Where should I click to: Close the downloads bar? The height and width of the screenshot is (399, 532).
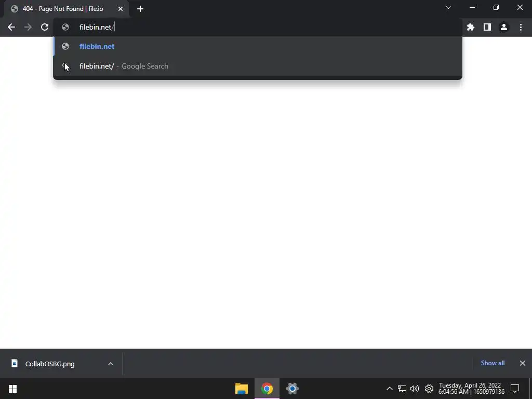coord(523,363)
